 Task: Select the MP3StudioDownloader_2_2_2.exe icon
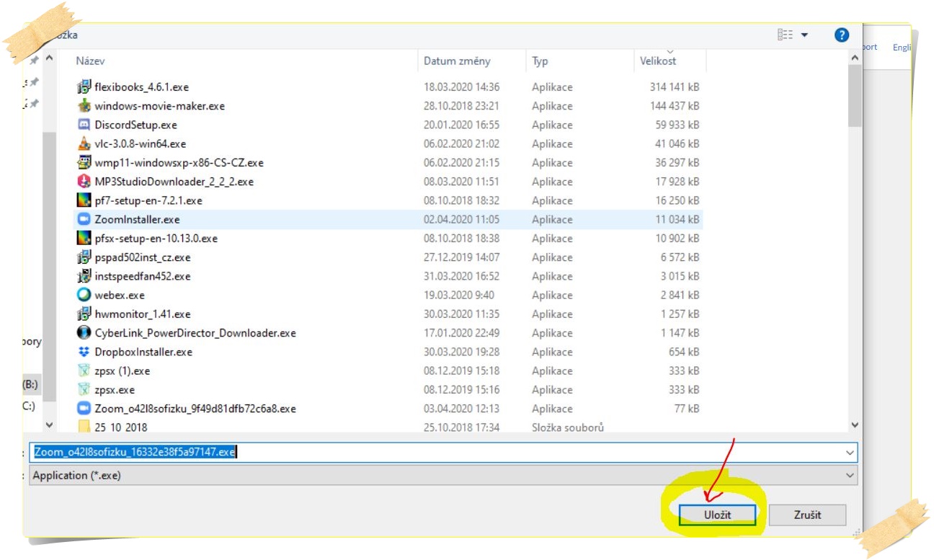(84, 182)
